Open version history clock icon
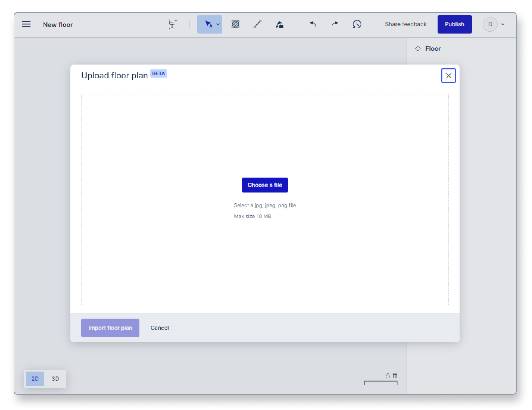 (357, 24)
